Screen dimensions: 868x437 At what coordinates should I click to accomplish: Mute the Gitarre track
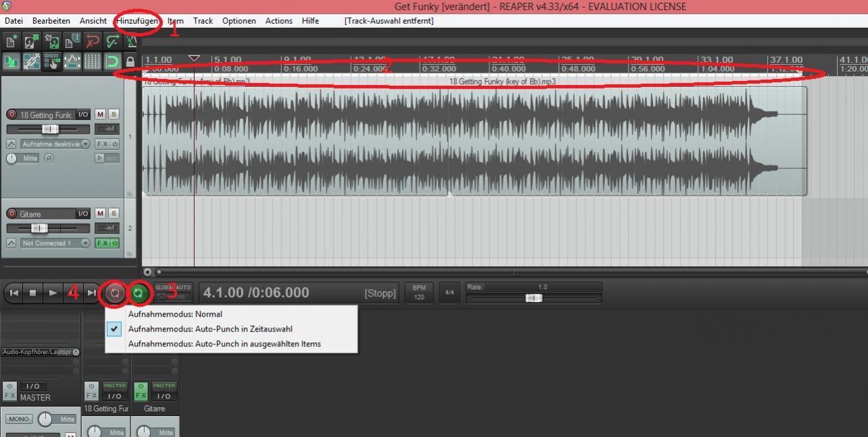pos(100,213)
